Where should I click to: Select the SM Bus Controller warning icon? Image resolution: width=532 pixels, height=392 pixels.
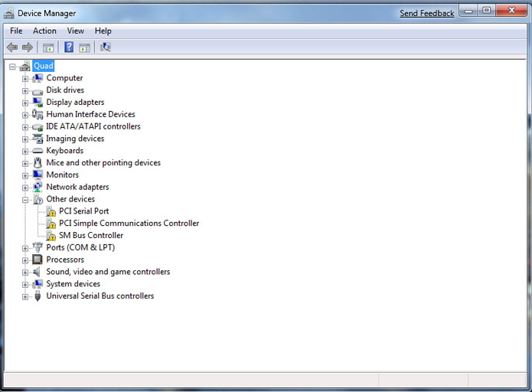point(51,236)
